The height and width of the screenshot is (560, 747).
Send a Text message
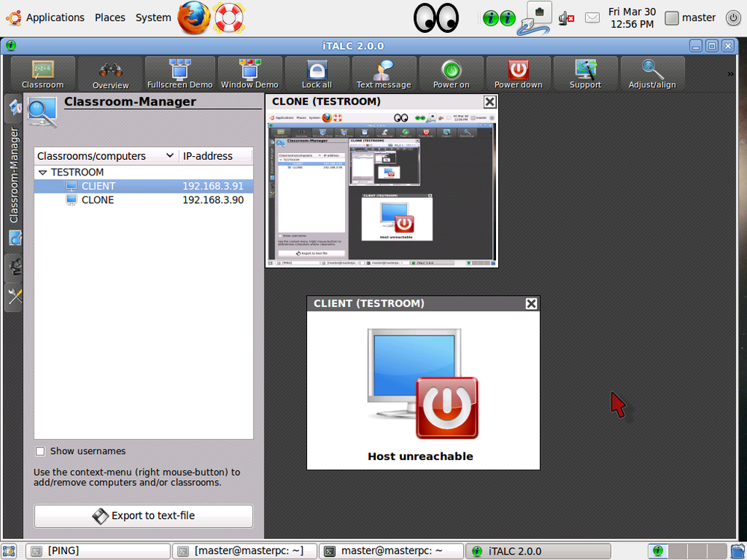pyautogui.click(x=384, y=74)
